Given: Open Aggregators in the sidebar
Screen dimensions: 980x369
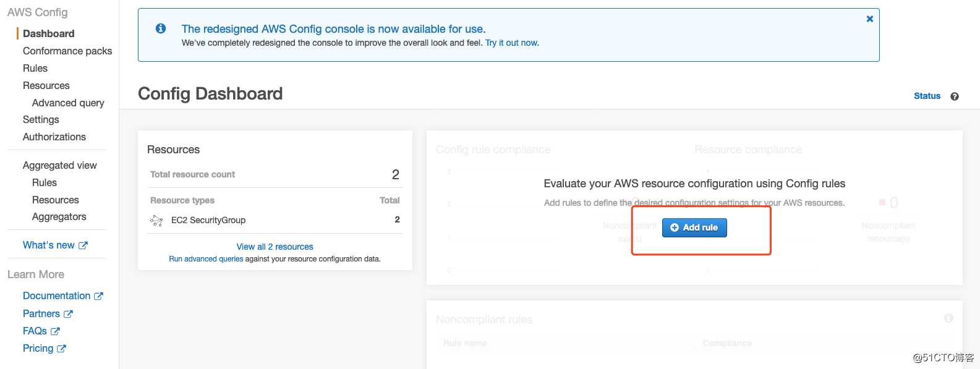Looking at the screenshot, I should click(59, 216).
